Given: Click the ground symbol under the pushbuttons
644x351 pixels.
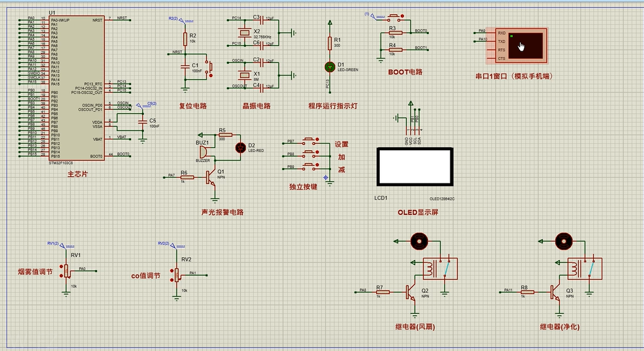Looking at the screenshot, I should tap(330, 183).
